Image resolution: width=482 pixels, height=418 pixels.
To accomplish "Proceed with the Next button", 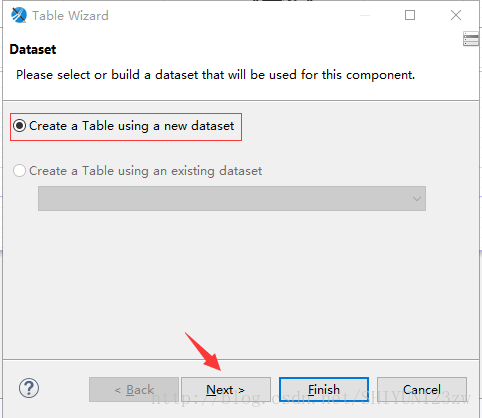I will tap(226, 390).
